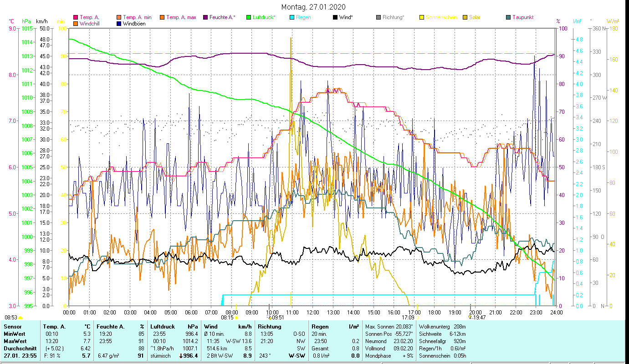Select the Taupunkt legend label

tap(522, 18)
